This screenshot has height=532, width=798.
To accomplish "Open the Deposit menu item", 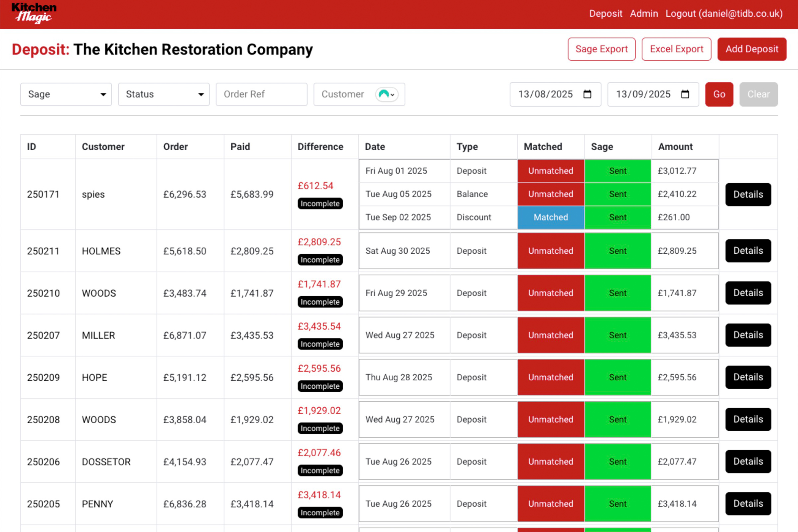I will pos(605,14).
